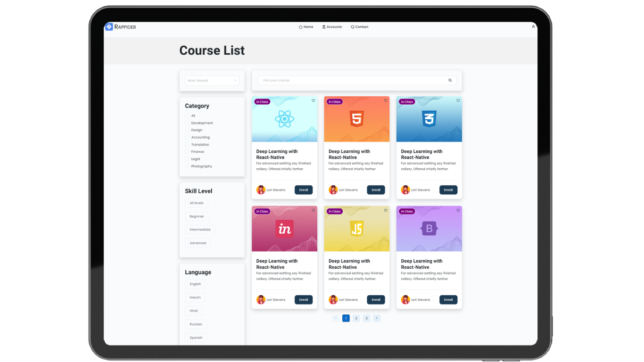Click In Class badge on React card

(262, 102)
